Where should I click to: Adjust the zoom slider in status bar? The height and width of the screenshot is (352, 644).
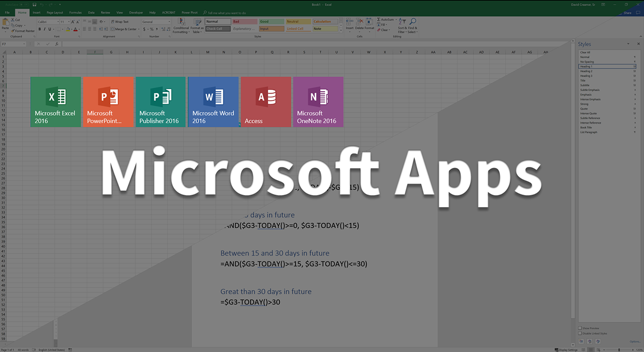(619, 349)
